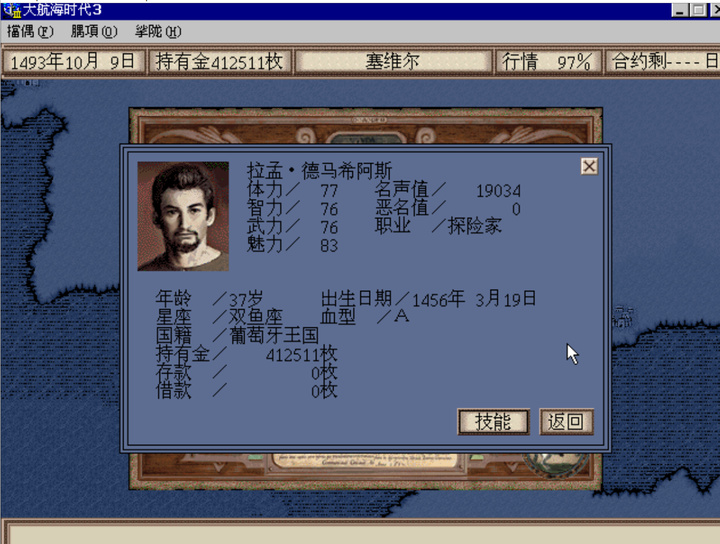The width and height of the screenshot is (720, 544).
Task: Click the 智力 stat row
Action: pyautogui.click(x=292, y=209)
